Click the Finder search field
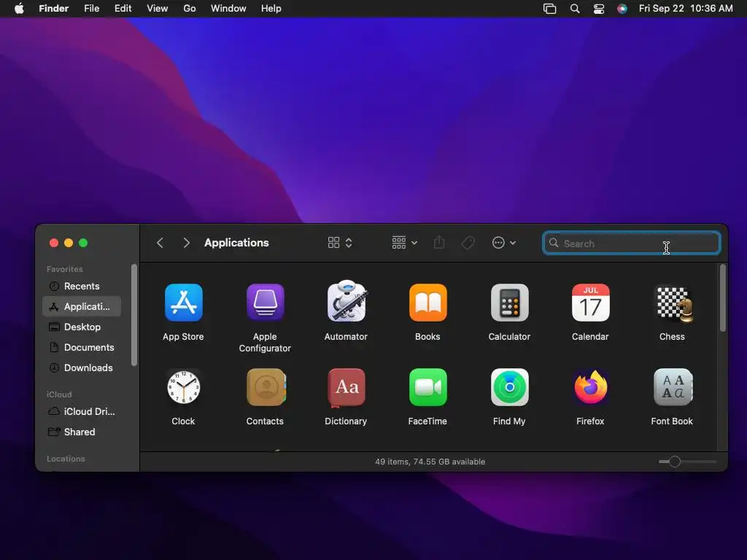 point(631,244)
